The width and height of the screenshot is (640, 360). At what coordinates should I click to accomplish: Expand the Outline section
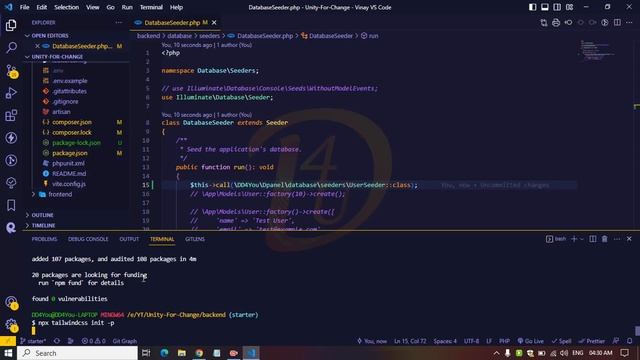click(x=42, y=215)
